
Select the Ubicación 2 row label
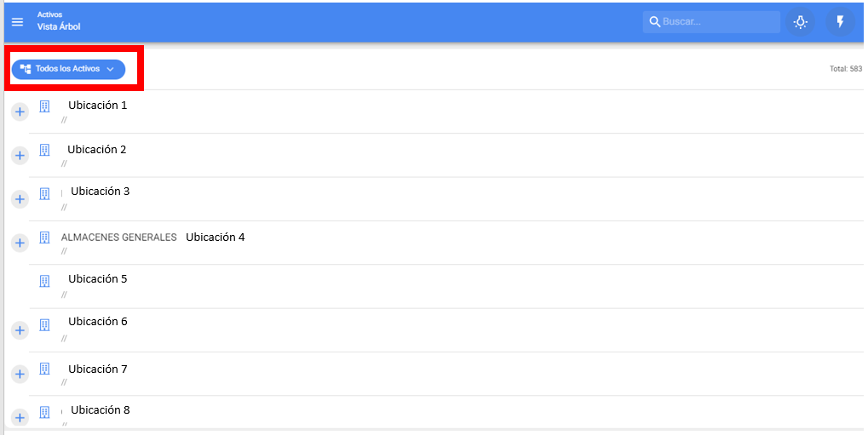coord(97,150)
